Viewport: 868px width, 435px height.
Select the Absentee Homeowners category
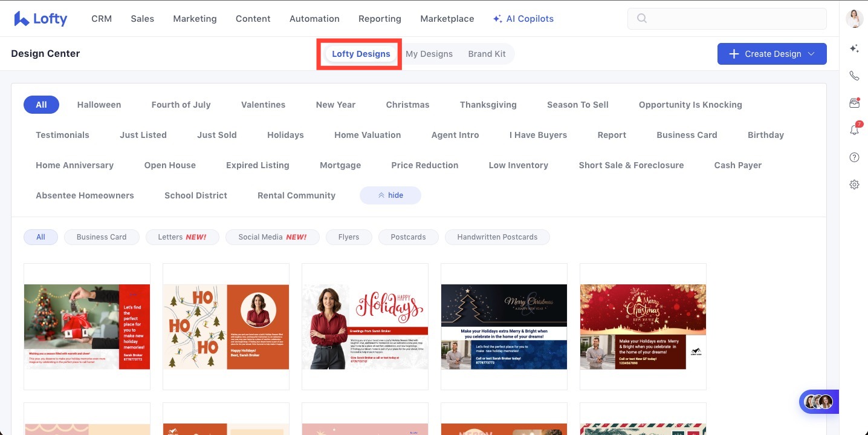pos(85,195)
